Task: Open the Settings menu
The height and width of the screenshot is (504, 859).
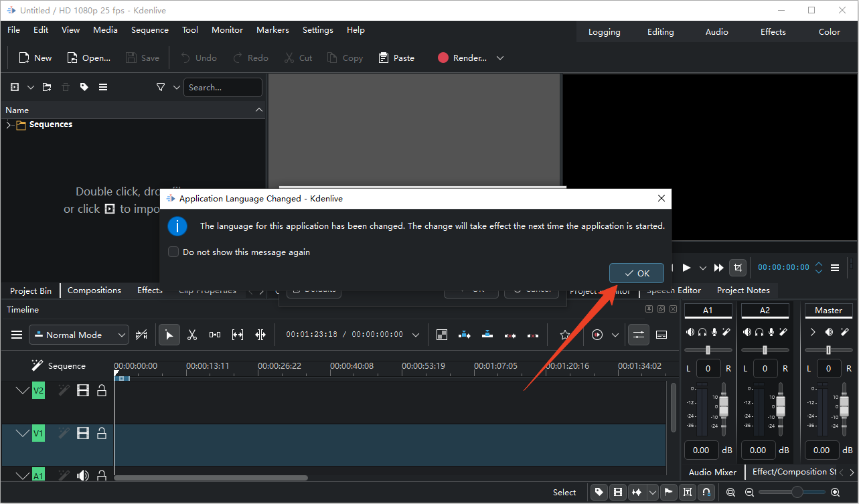Action: 318,30
